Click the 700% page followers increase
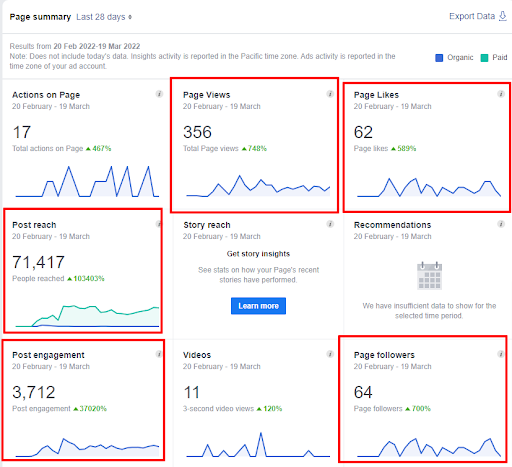This screenshot has height=467, width=512. 418,408
